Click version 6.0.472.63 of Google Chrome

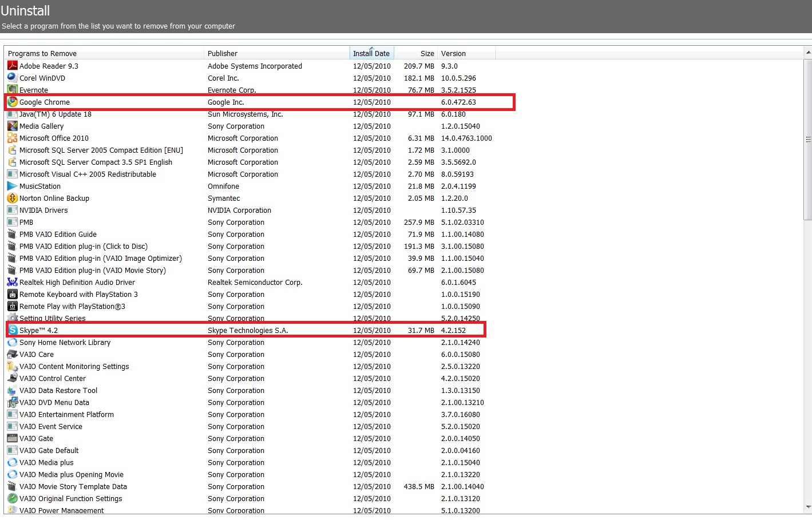(458, 102)
